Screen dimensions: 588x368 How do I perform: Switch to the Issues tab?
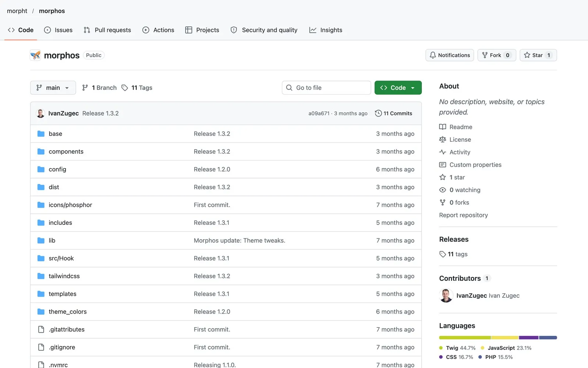58,30
